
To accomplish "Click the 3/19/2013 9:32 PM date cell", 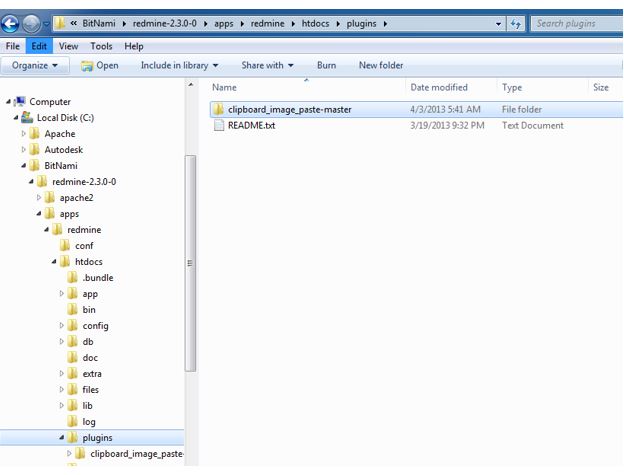I will pos(447,126).
